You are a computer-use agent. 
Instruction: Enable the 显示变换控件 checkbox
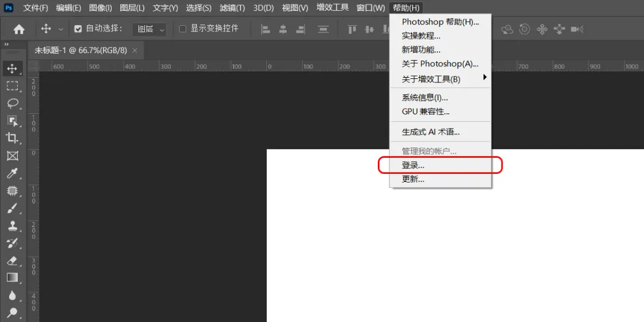pyautogui.click(x=183, y=29)
